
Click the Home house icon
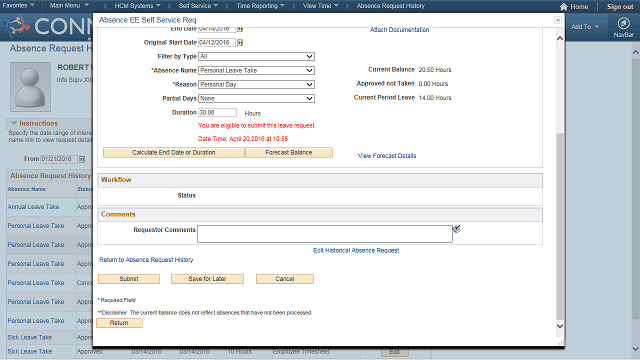[x=564, y=7]
